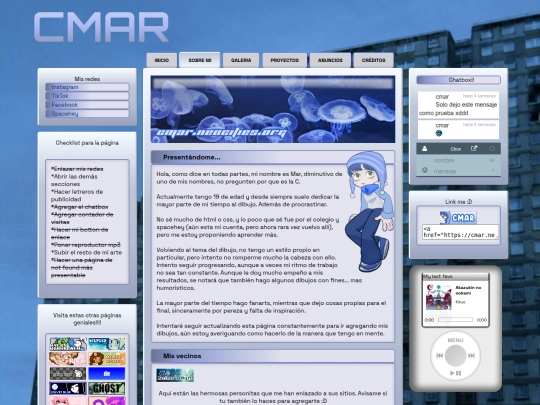Image resolution: width=540 pixels, height=405 pixels.
Task: Click the first site button with green leaves
Action: 68,344
